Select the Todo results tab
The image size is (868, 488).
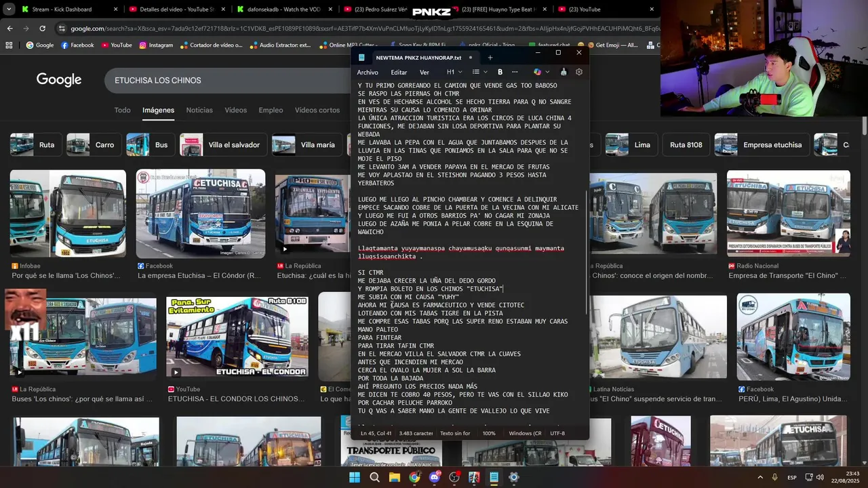(122, 110)
